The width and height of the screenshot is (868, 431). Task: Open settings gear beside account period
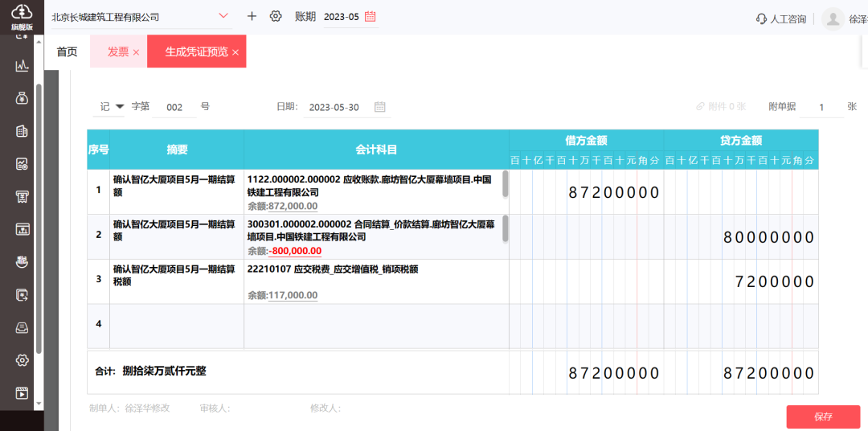[x=276, y=16]
